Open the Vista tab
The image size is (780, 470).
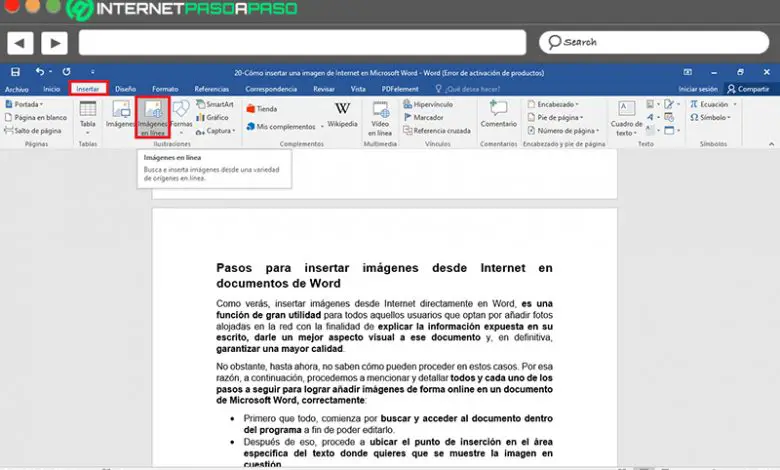(358, 89)
